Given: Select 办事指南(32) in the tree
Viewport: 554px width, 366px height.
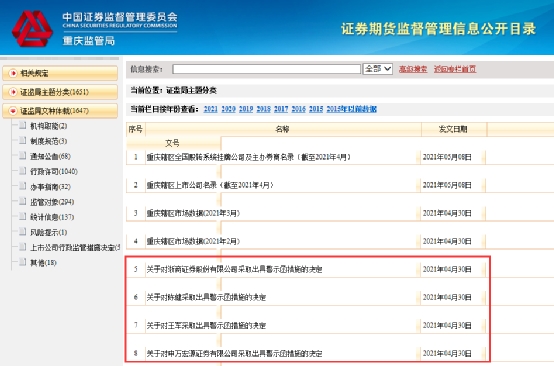Looking at the screenshot, I should [x=50, y=187].
